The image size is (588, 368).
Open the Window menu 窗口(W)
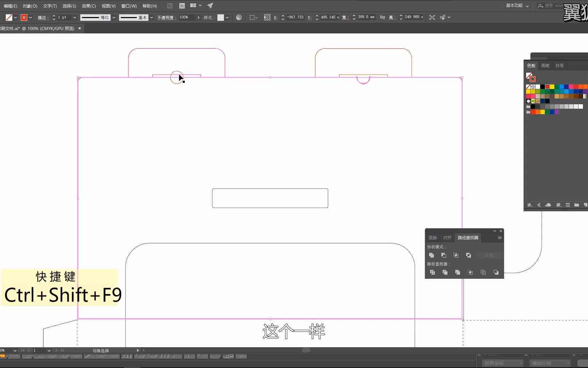[129, 6]
